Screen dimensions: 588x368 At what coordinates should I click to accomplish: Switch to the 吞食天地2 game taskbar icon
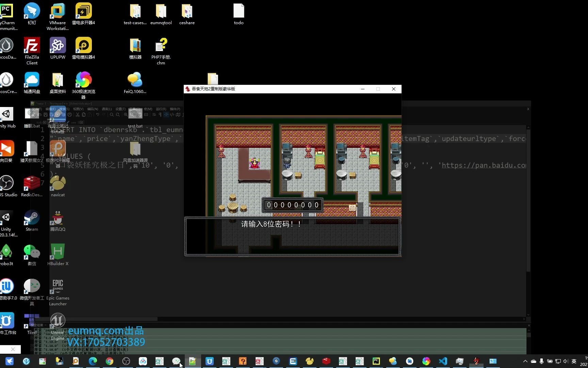point(476,361)
